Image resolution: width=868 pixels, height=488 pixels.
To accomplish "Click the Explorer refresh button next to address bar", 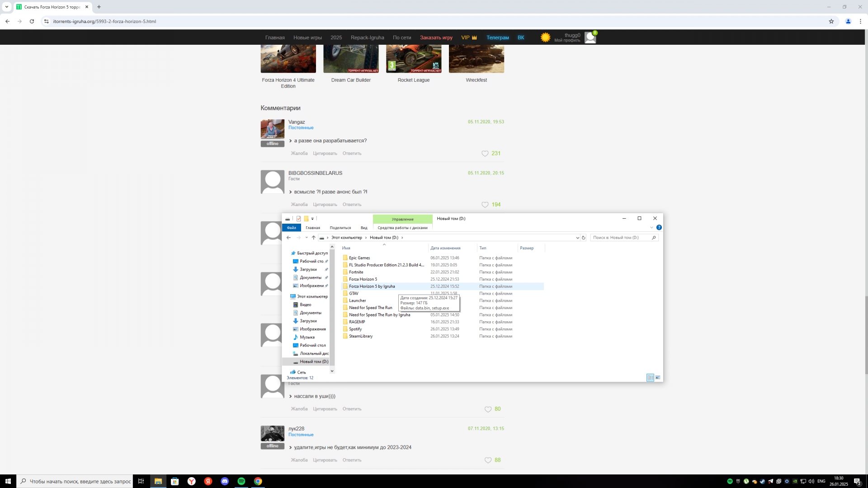I will pyautogui.click(x=583, y=238).
